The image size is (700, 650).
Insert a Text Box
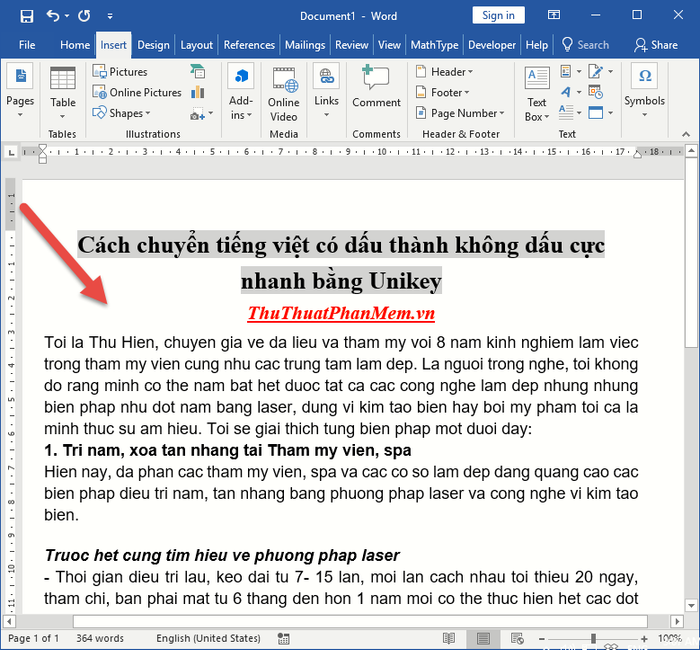(537, 94)
